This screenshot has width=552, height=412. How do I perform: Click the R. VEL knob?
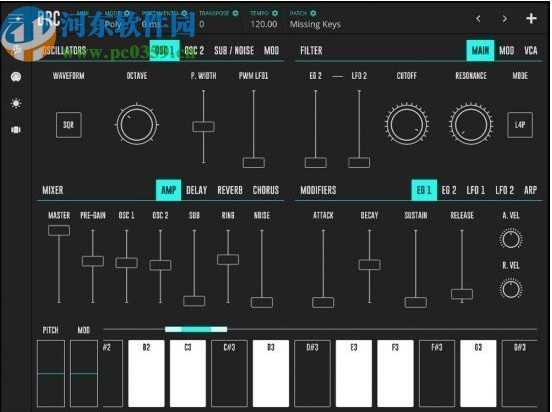511,289
